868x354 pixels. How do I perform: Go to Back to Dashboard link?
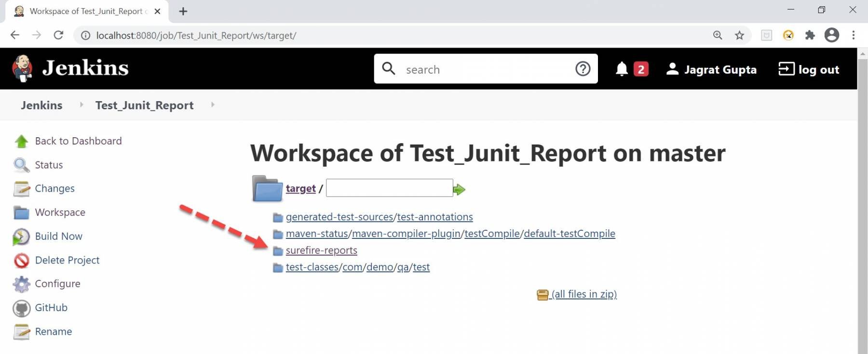pyautogui.click(x=78, y=141)
